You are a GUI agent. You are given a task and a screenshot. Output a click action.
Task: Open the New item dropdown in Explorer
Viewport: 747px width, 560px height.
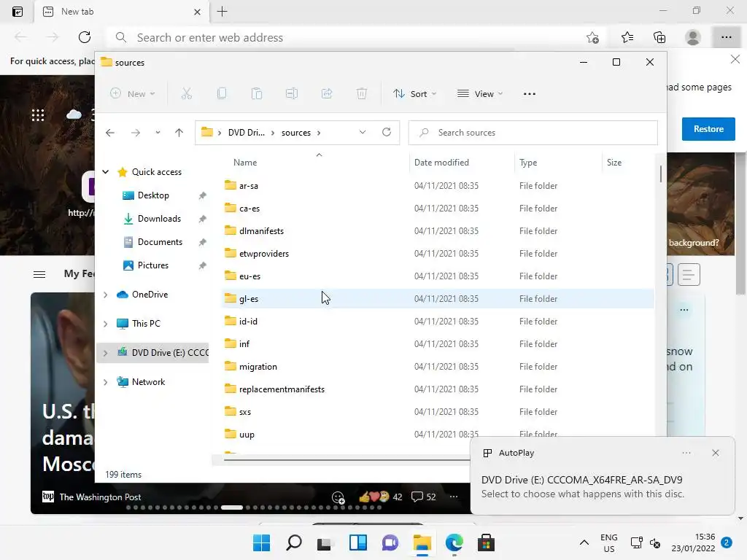pos(133,94)
